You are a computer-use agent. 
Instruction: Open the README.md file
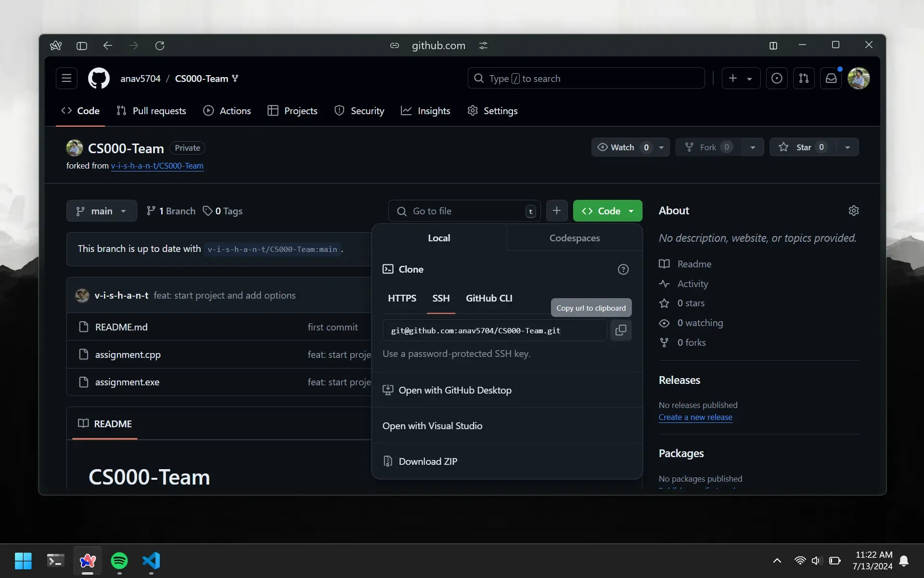pos(121,327)
